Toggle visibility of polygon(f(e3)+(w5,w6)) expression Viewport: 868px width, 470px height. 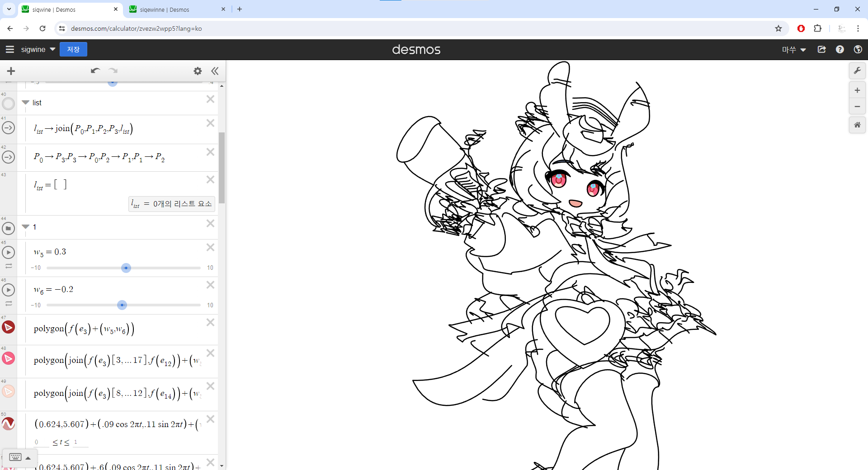[8, 327]
